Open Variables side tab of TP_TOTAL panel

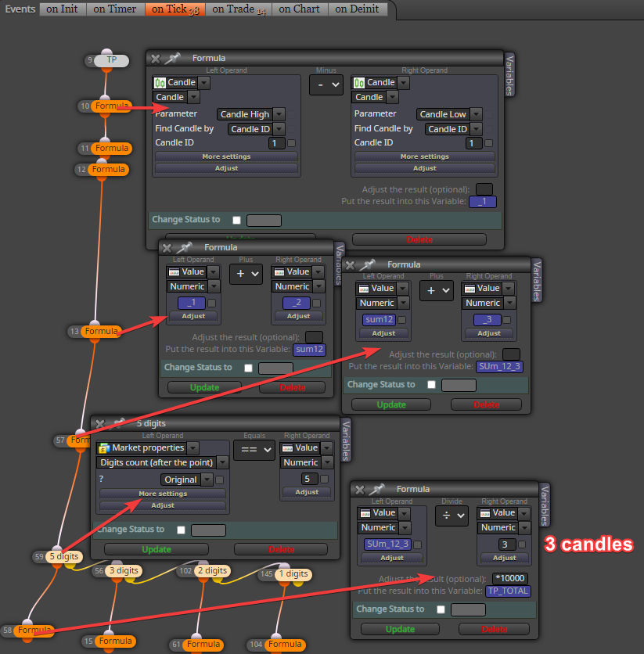click(545, 505)
